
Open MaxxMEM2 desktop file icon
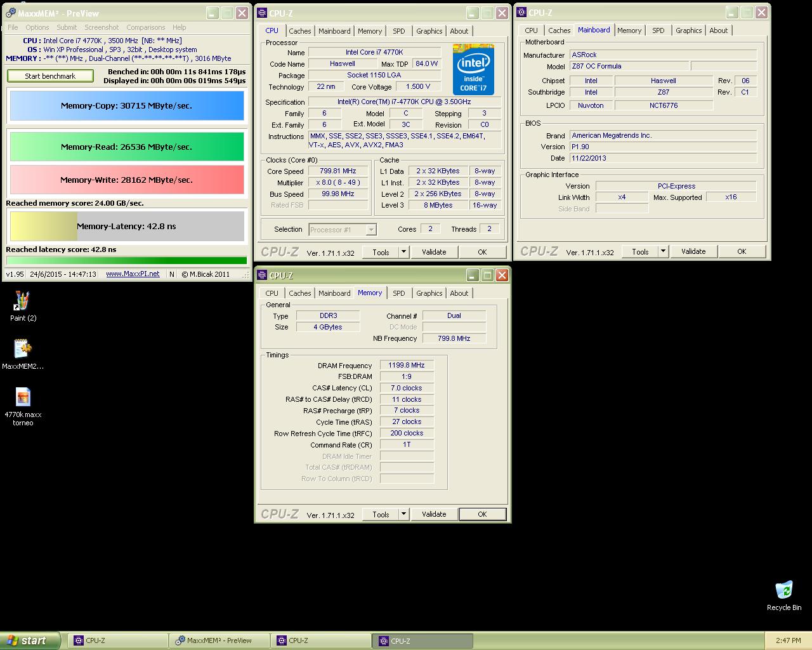pos(23,354)
